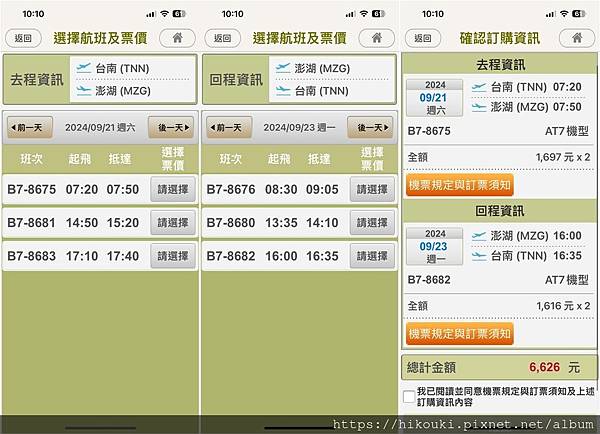Image resolution: width=600 pixels, height=434 pixels.
Task: Tap the 去程資訊 label on the first screen
Action: click(37, 80)
